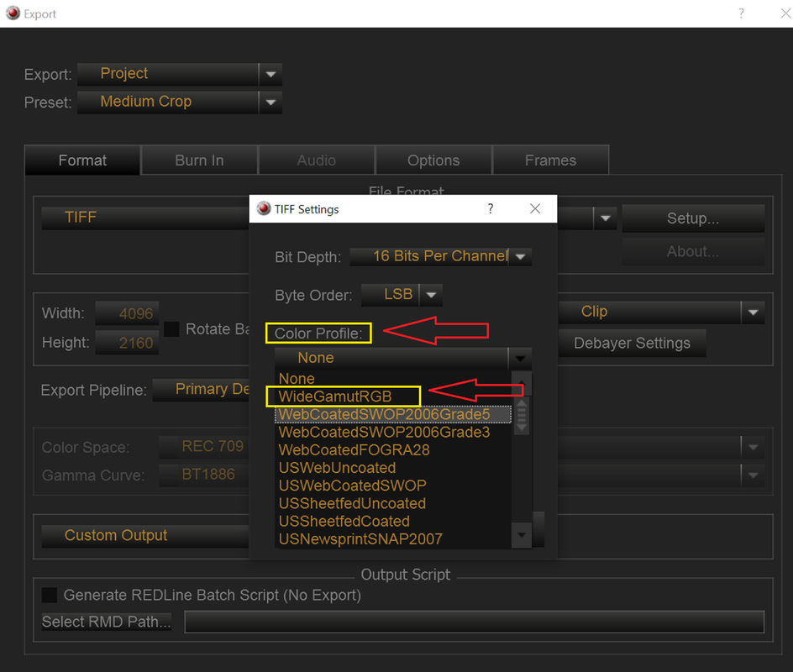Select WideGamutRGB color profile
This screenshot has height=672, width=793.
pyautogui.click(x=393, y=396)
